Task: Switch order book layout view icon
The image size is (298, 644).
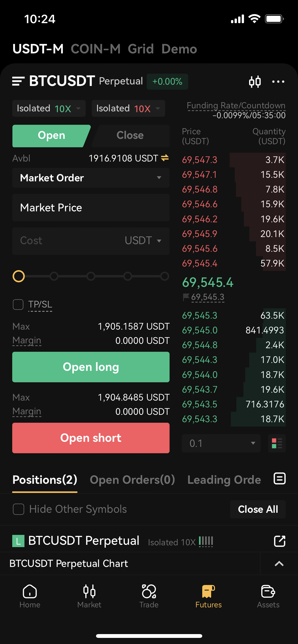Action: [277, 443]
